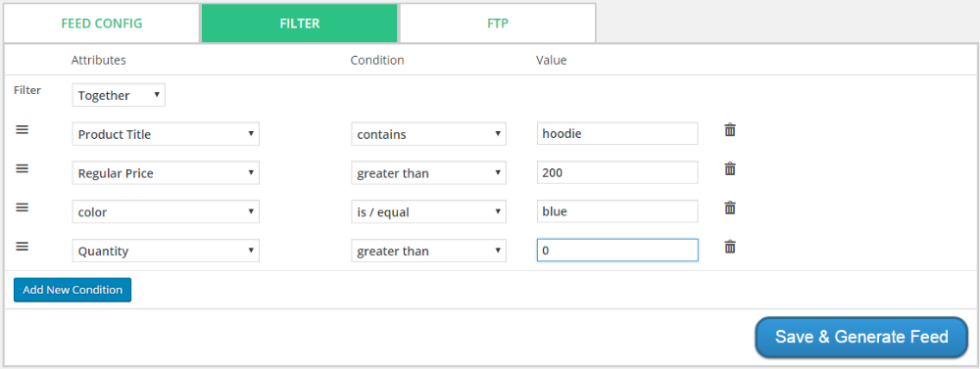The image size is (980, 369).
Task: Remove the color filter condition
Action: 729,208
